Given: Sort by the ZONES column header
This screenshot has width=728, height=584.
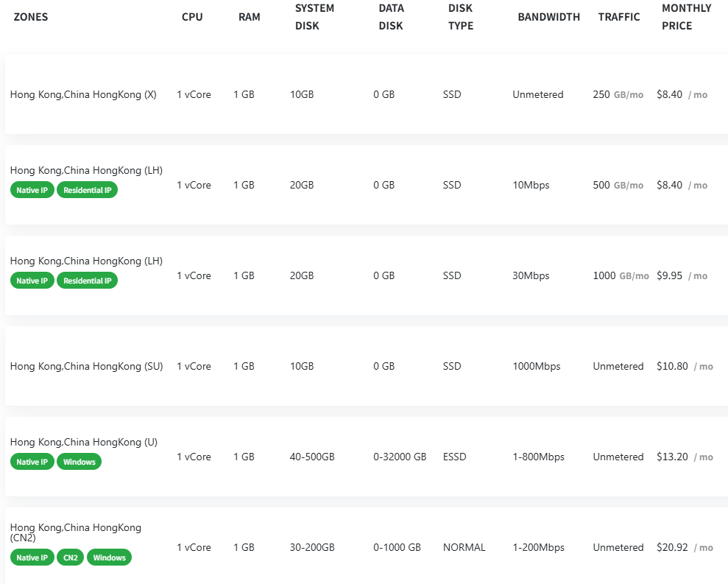Looking at the screenshot, I should [x=31, y=17].
